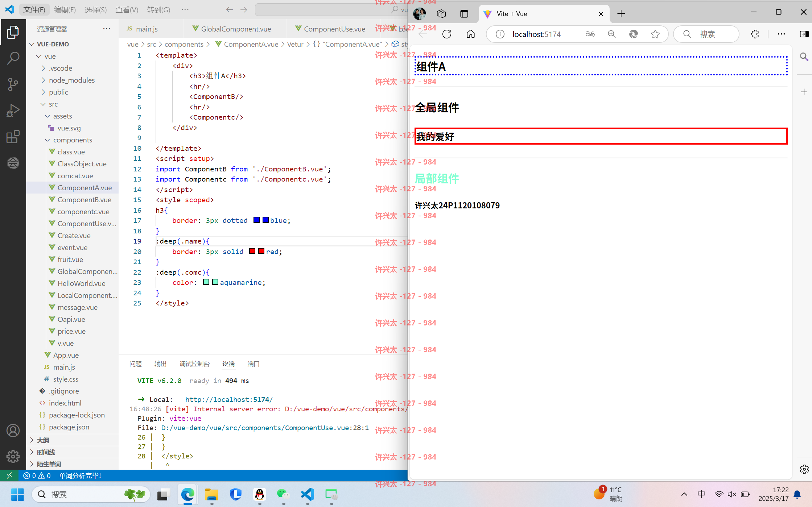
Task: Open Windows Start menu
Action: [17, 495]
